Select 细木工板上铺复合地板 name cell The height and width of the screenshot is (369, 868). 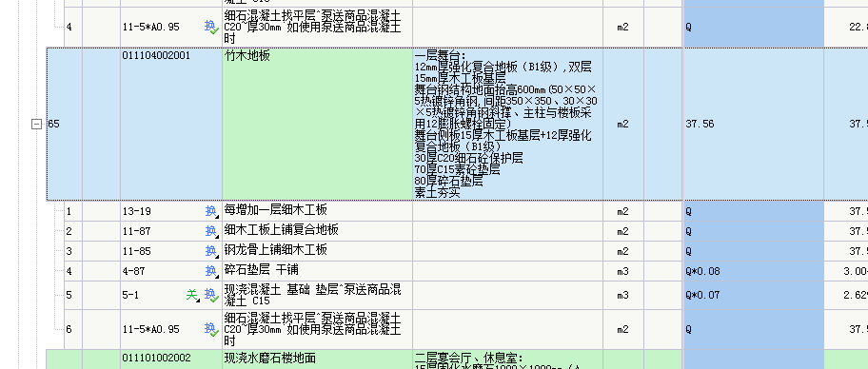click(x=317, y=231)
